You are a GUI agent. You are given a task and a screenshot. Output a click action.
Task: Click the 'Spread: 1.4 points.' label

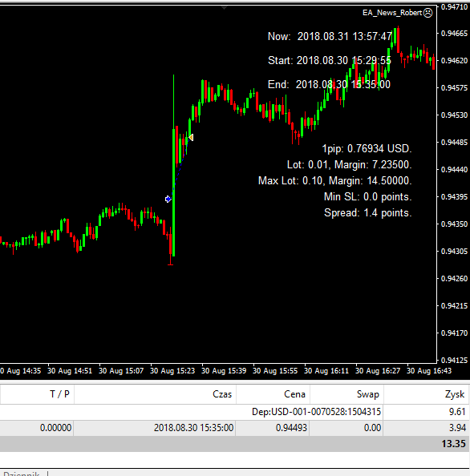pyautogui.click(x=368, y=213)
